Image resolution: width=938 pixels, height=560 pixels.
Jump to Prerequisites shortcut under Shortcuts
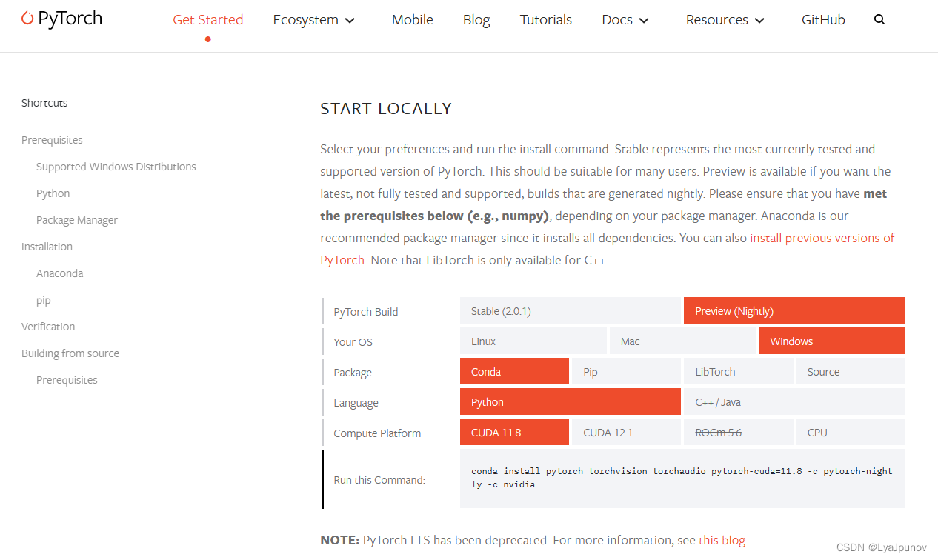[52, 140]
